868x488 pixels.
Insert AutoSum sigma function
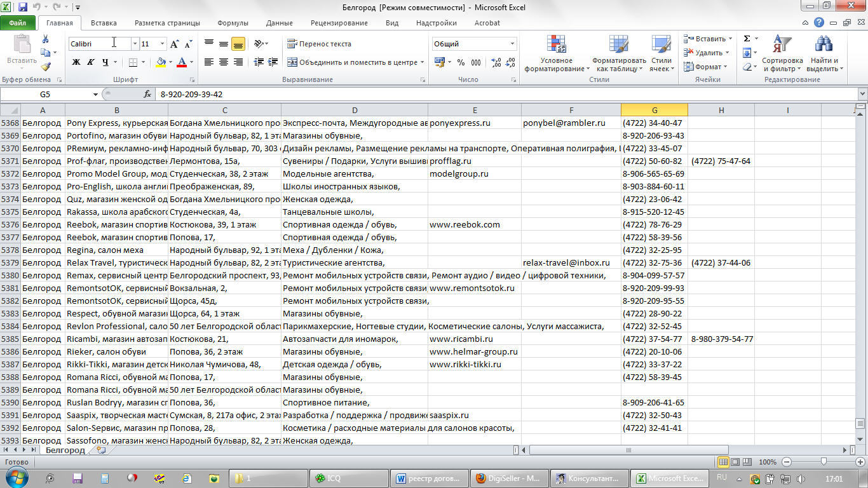[x=747, y=39]
